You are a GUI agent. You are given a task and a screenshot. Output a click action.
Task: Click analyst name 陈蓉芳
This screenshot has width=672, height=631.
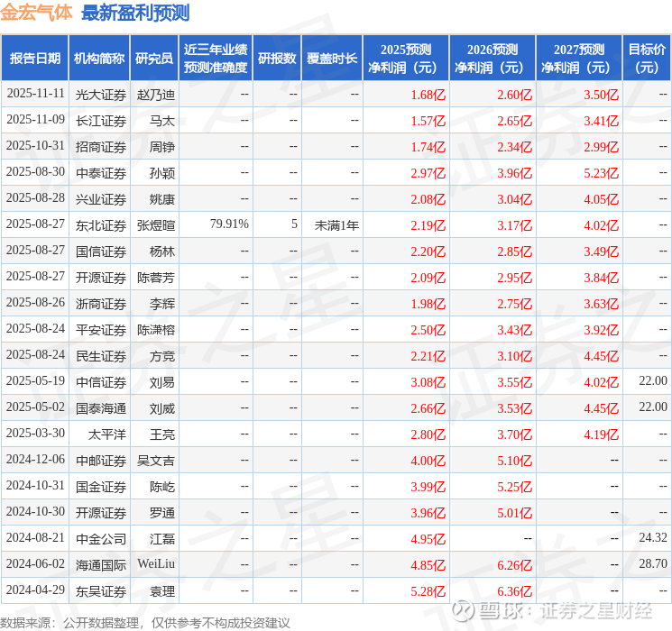click(156, 278)
